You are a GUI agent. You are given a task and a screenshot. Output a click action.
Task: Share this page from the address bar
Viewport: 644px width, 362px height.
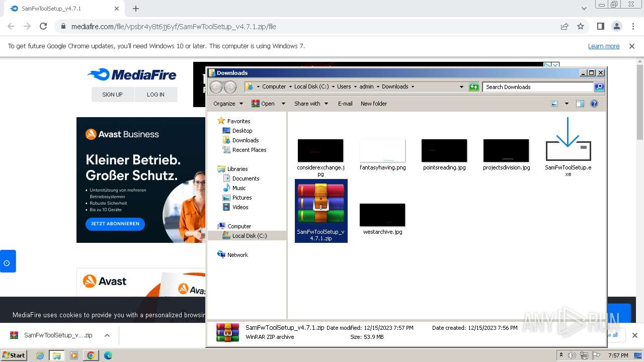(x=565, y=27)
